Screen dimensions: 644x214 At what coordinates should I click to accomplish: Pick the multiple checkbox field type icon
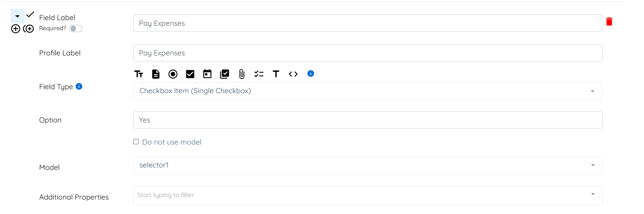[x=225, y=74]
